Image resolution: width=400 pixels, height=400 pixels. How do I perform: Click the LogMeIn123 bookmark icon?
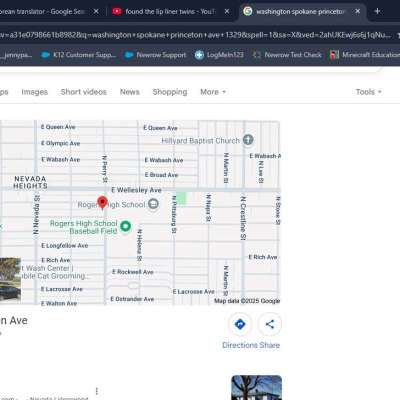pos(199,55)
